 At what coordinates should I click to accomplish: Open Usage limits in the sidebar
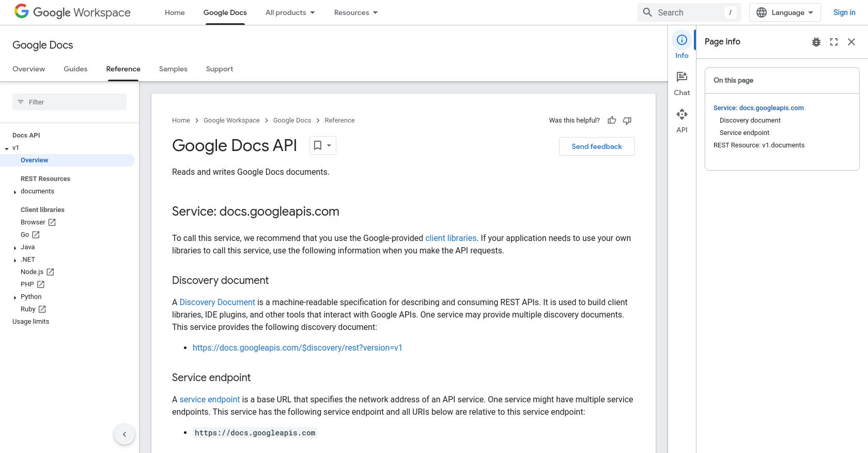coord(31,322)
